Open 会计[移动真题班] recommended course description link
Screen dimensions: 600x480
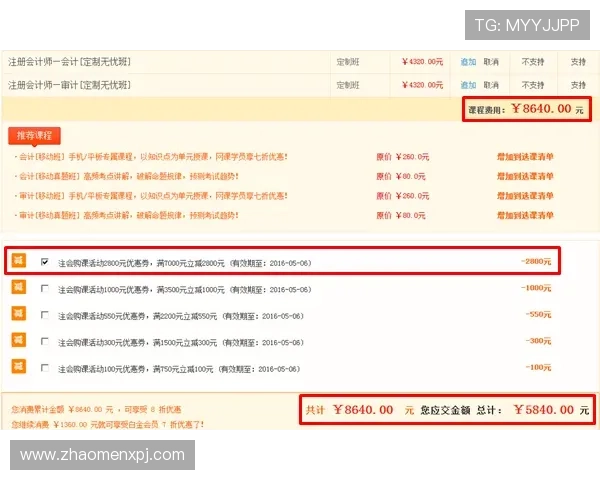click(x=129, y=176)
